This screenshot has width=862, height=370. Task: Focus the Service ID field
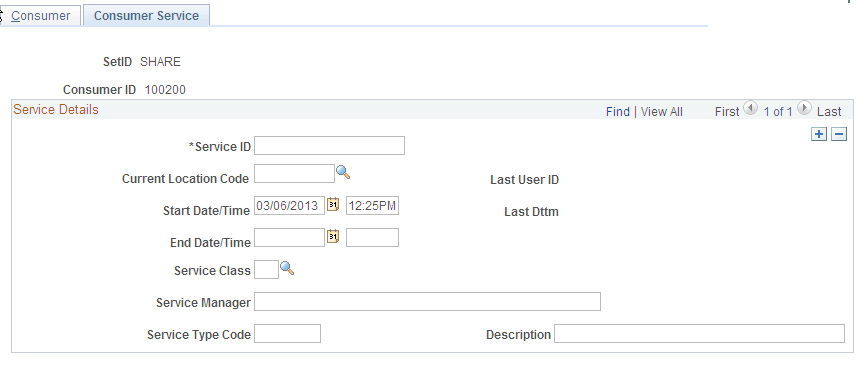[x=329, y=146]
